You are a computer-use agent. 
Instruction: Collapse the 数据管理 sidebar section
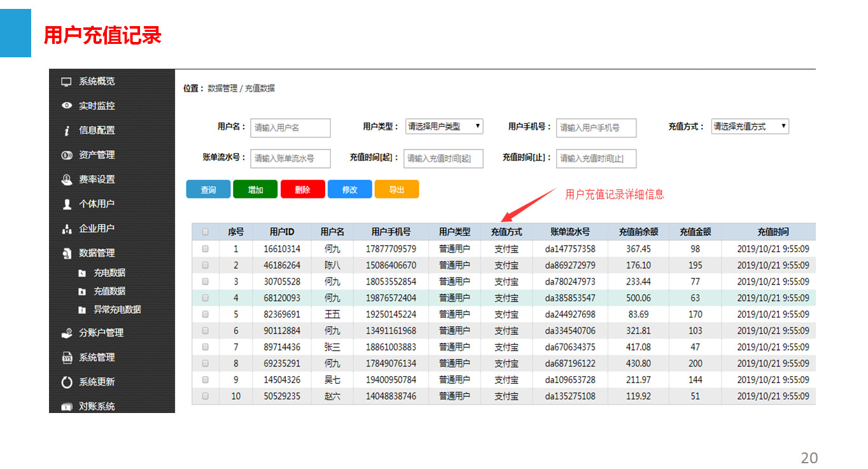coord(96,253)
